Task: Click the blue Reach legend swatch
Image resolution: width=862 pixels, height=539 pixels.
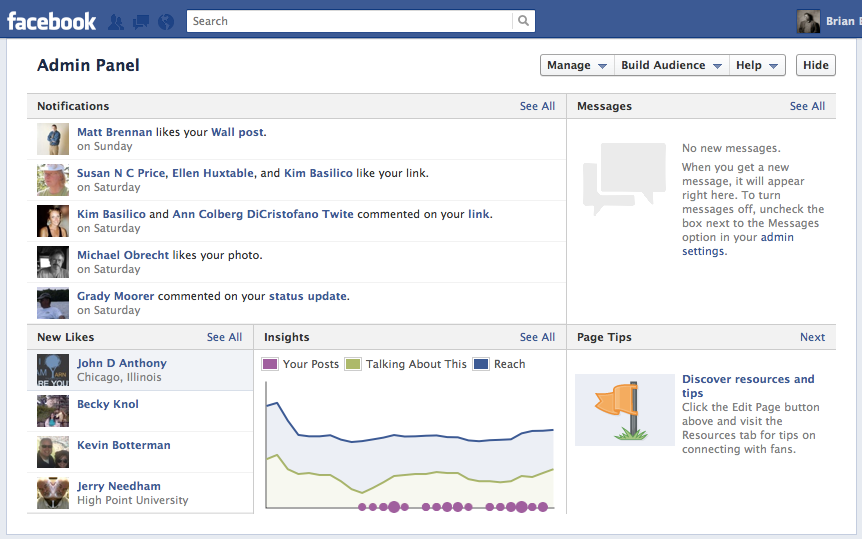Action: tap(481, 364)
